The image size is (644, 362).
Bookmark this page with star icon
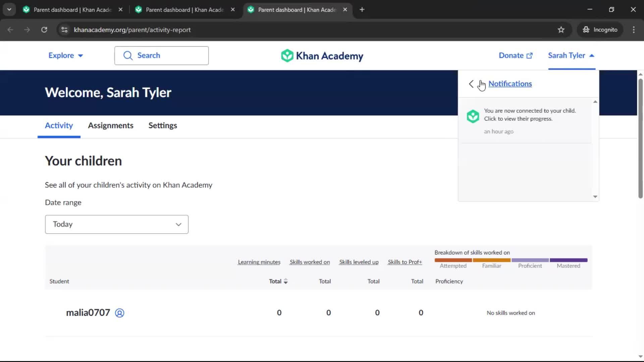click(x=561, y=30)
